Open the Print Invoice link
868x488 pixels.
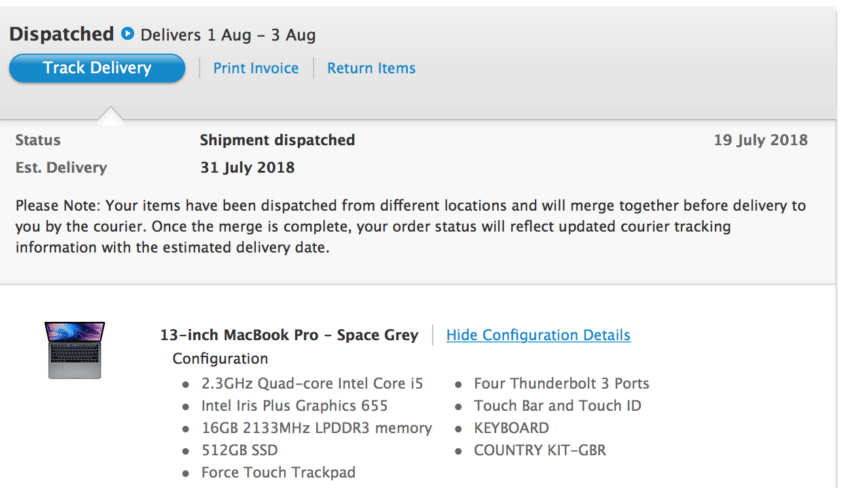[x=256, y=68]
